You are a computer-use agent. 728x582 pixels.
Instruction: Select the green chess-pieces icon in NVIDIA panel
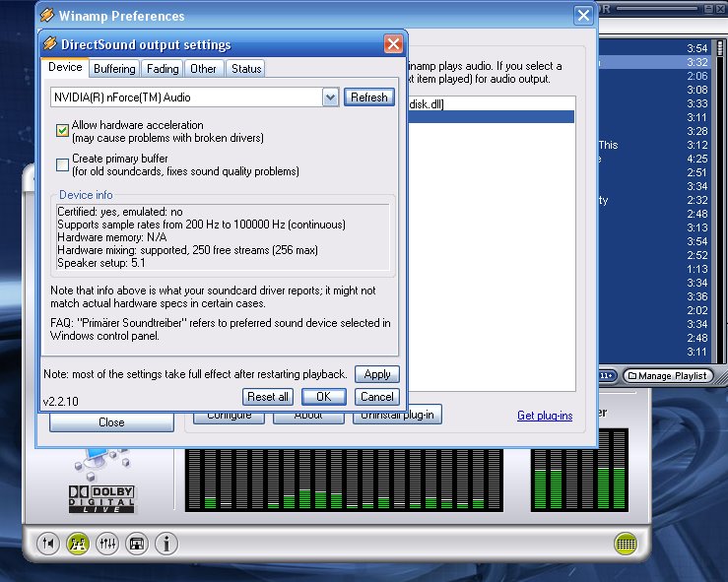click(x=78, y=543)
